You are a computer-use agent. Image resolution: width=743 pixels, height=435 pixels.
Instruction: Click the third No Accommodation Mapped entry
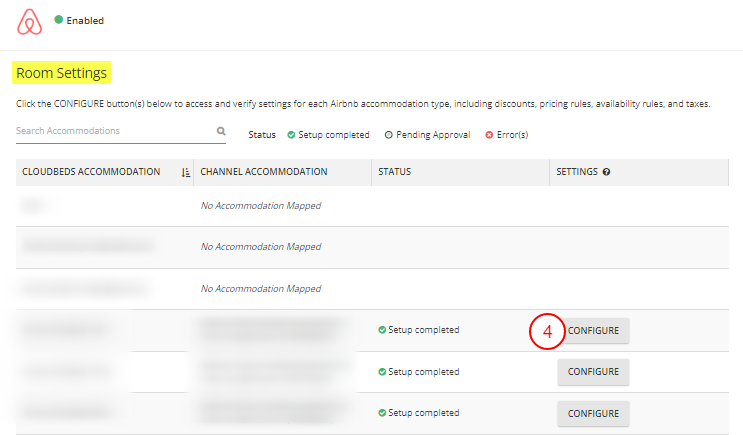click(x=261, y=289)
